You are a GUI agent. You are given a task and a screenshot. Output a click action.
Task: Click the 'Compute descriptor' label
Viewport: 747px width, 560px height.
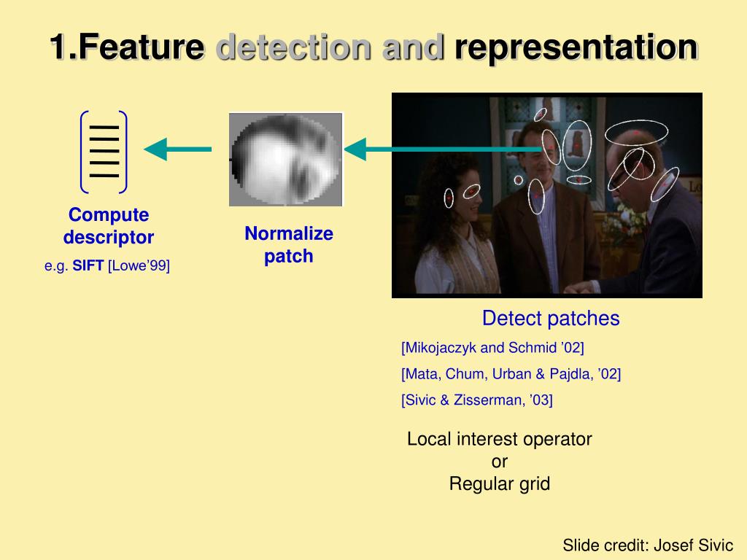tap(109, 226)
